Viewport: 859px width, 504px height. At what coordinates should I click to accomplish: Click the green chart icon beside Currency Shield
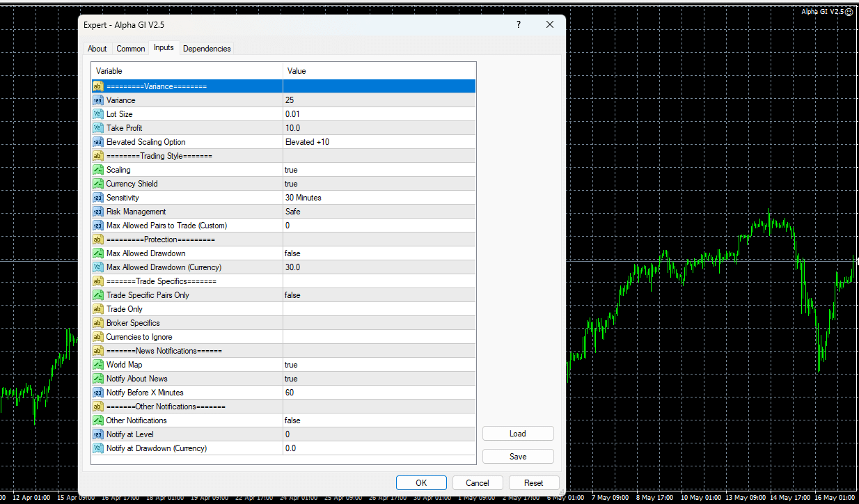click(x=97, y=184)
